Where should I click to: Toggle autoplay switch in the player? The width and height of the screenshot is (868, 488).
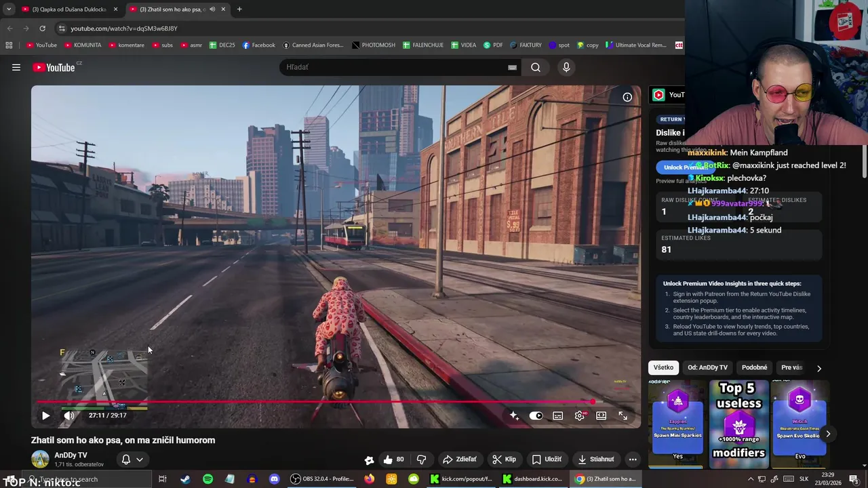click(x=536, y=415)
